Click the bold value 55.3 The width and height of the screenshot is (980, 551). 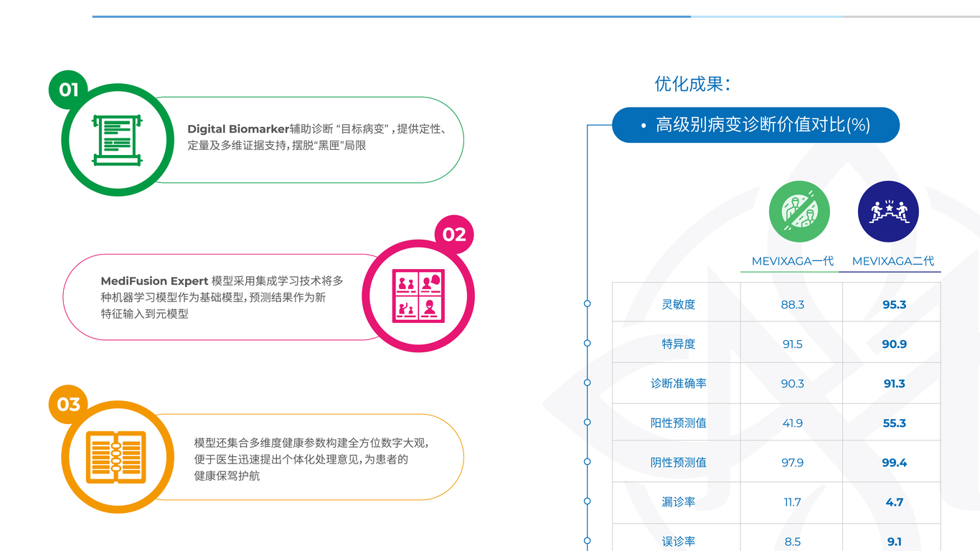tap(894, 423)
